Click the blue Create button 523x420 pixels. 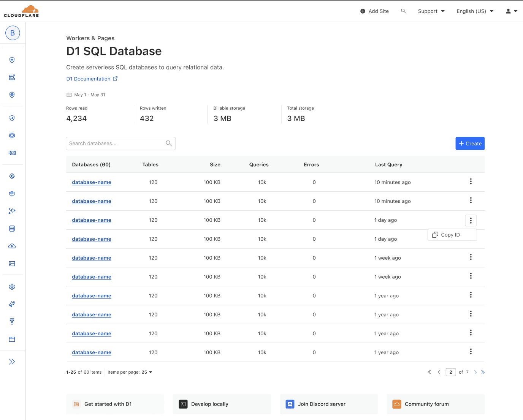470,144
